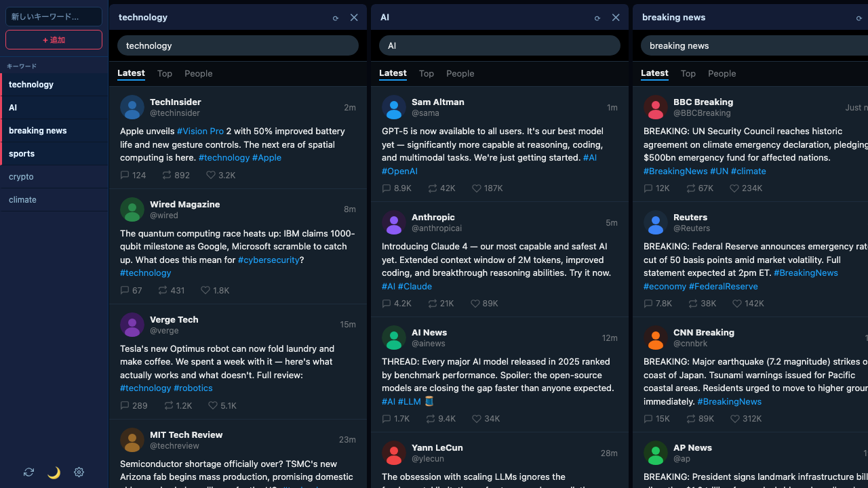
Task: Retweet CNN Breaking's earthquake alert
Action: coord(690,419)
